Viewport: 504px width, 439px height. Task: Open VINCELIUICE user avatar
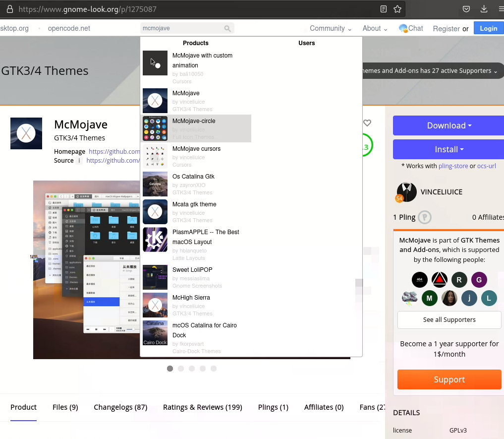pyautogui.click(x=406, y=192)
